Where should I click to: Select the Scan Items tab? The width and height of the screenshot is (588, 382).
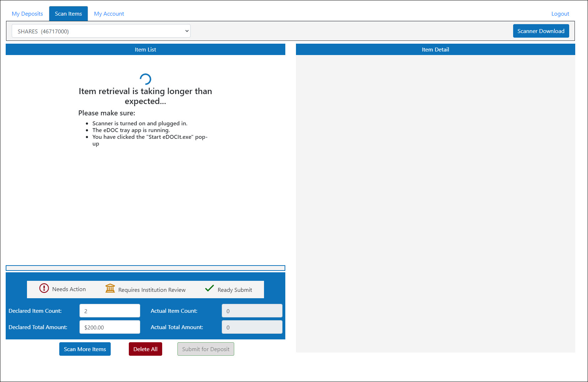coord(68,14)
